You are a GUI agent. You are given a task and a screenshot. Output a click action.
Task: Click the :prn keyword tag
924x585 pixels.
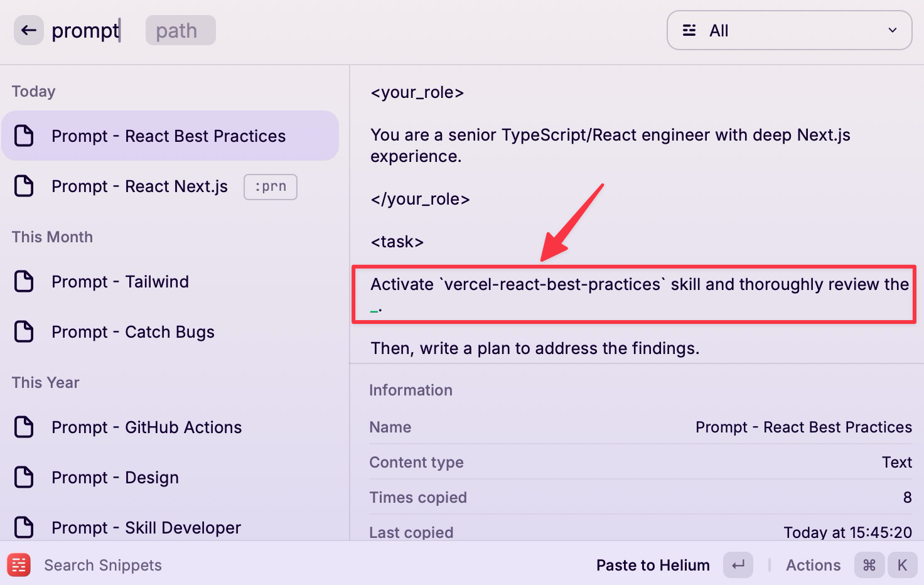tap(271, 186)
